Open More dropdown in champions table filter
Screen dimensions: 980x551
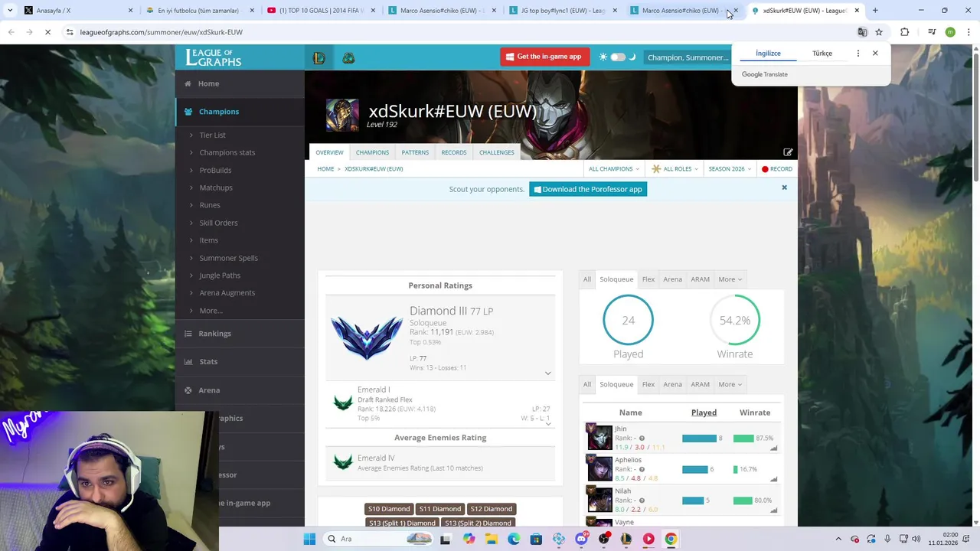[x=730, y=385]
